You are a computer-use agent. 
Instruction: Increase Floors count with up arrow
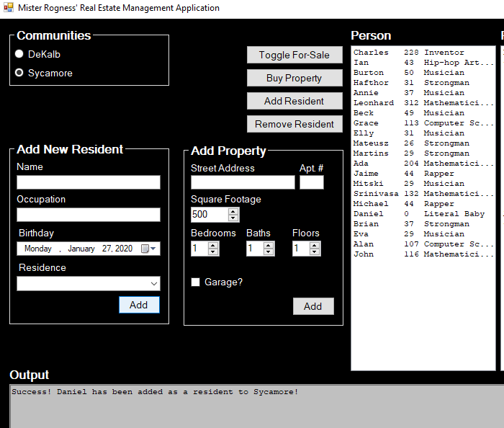tap(315, 245)
